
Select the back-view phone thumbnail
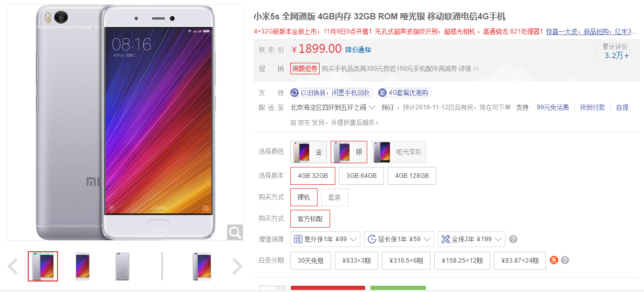pyautogui.click(x=122, y=266)
